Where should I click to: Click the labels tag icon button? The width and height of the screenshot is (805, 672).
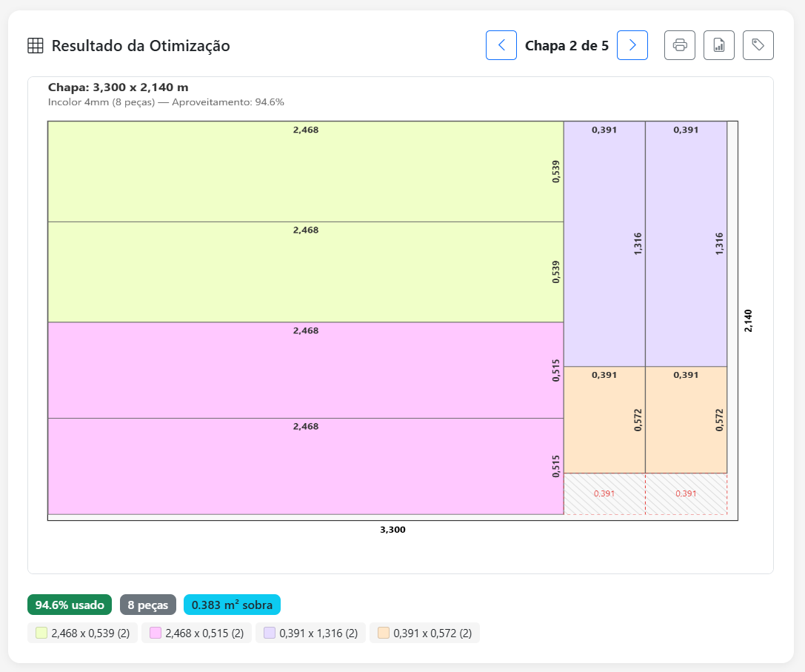758,45
